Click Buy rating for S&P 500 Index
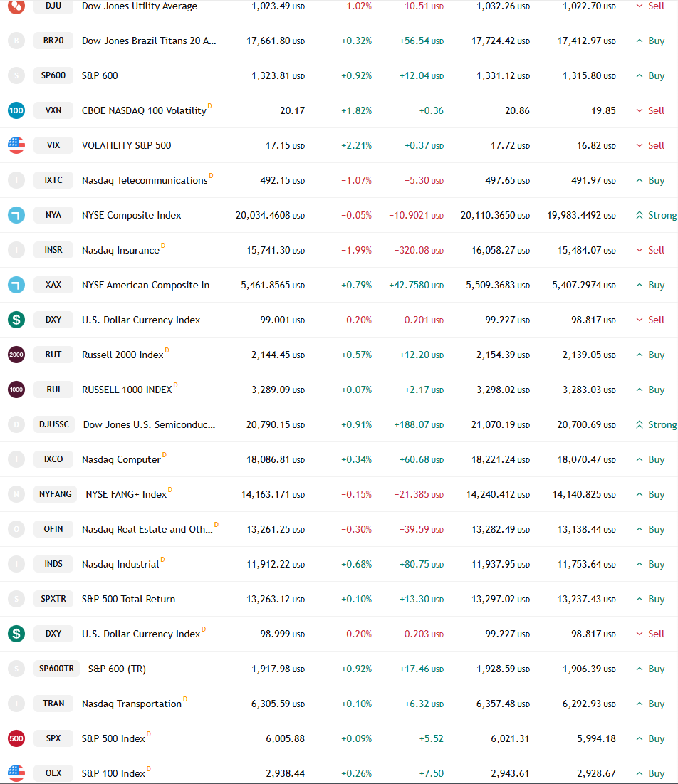The width and height of the screenshot is (678, 784). point(650,738)
